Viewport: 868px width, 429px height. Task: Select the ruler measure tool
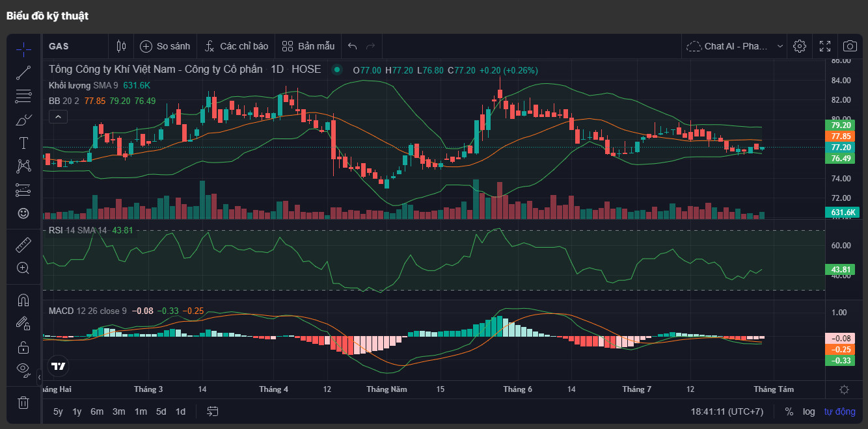[23, 245]
